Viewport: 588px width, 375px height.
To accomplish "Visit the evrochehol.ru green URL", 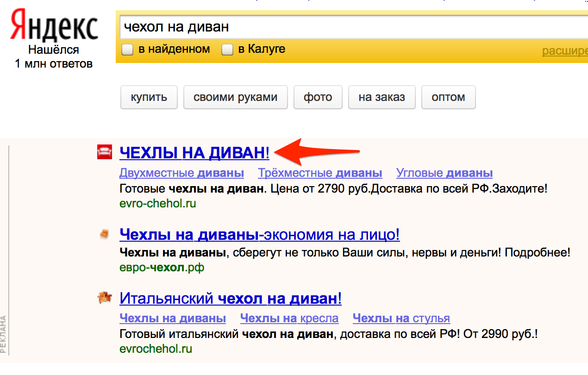I will 156,349.
